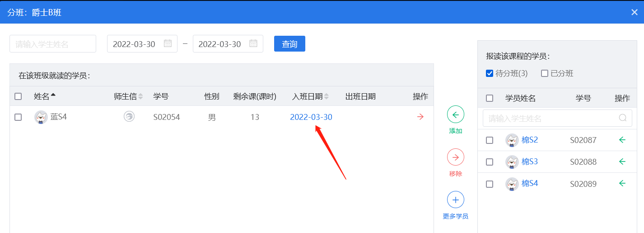Image resolution: width=644 pixels, height=233 pixels.
Task: Click green add arrow for 棉S4
Action: point(622,183)
